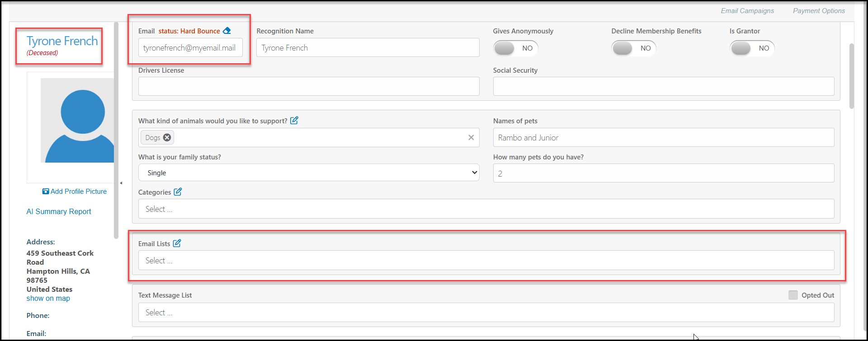Image resolution: width=868 pixels, height=341 pixels.
Task: Open the AI Summary Report link
Action: (x=59, y=211)
